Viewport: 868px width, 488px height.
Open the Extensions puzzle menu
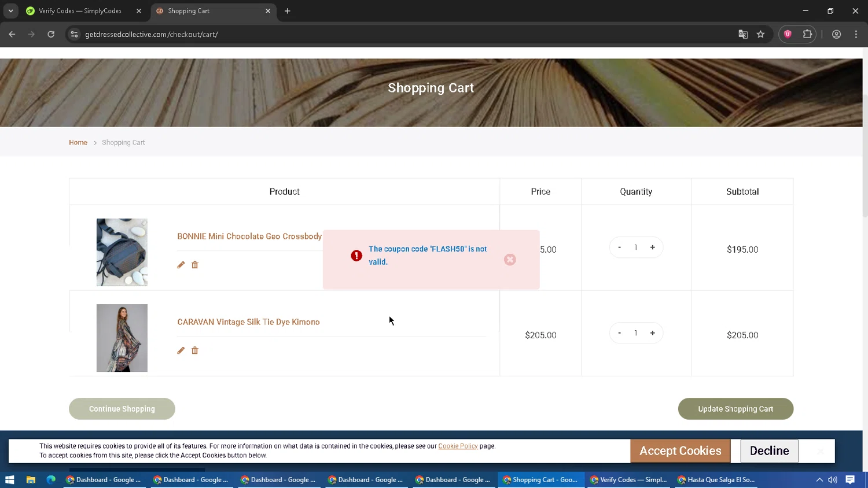[807, 35]
